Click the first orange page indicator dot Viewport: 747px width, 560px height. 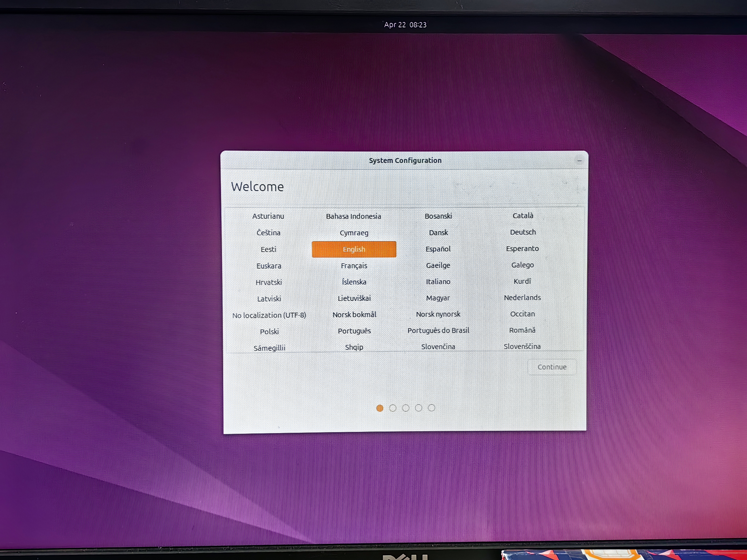pyautogui.click(x=380, y=408)
